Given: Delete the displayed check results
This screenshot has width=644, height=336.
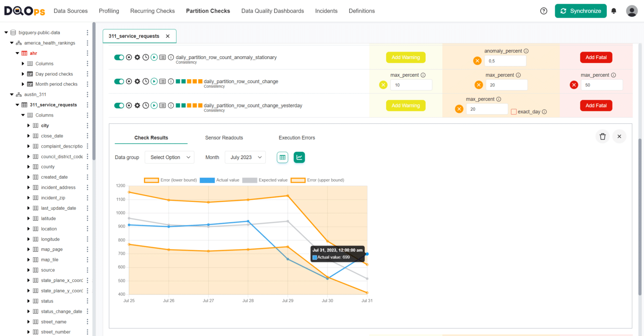Looking at the screenshot, I should (602, 136).
